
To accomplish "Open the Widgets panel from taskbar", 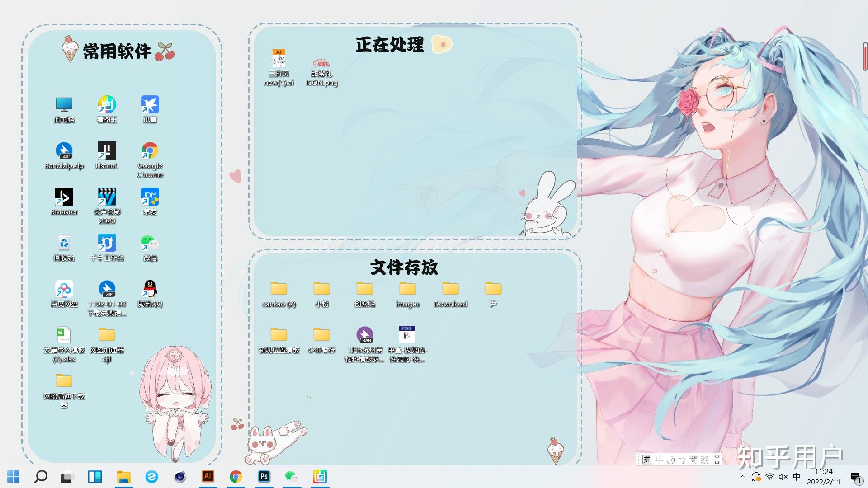I will tap(95, 476).
